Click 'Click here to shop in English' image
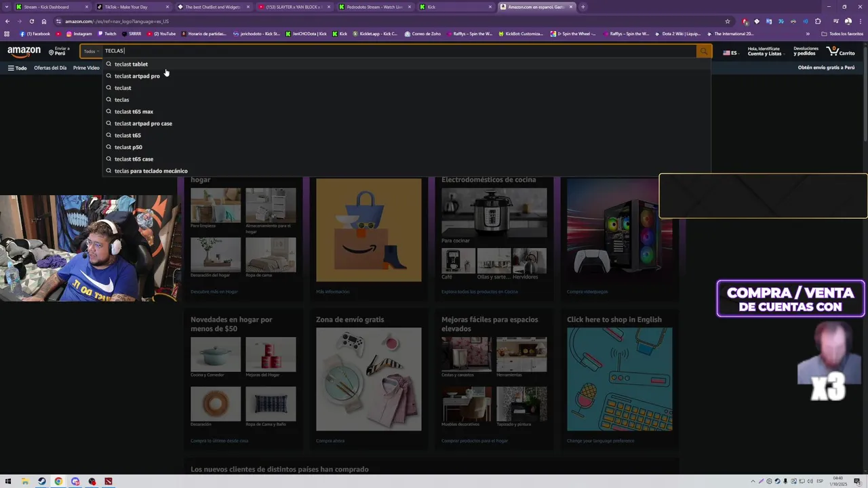Image resolution: width=868 pixels, height=488 pixels. coord(619,379)
